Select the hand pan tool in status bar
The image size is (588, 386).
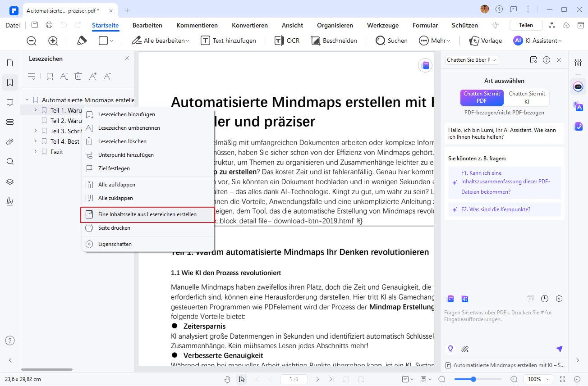228,379
